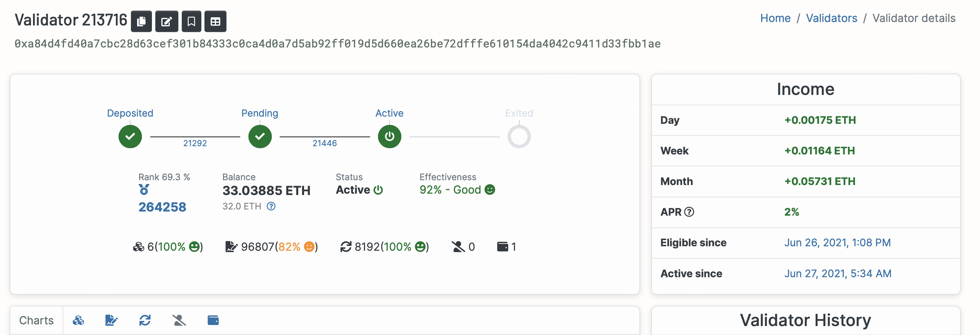Click the Eligible since date link
980x335 pixels.
coord(837,243)
